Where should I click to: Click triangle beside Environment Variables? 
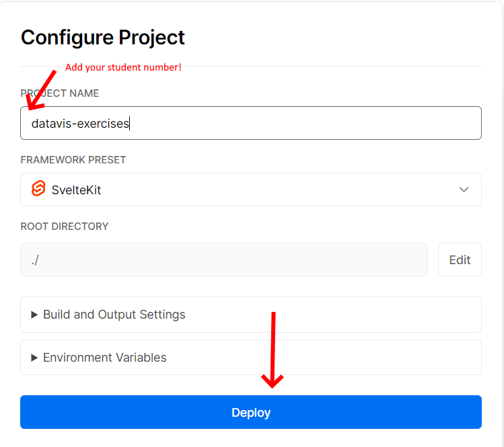[x=34, y=358]
